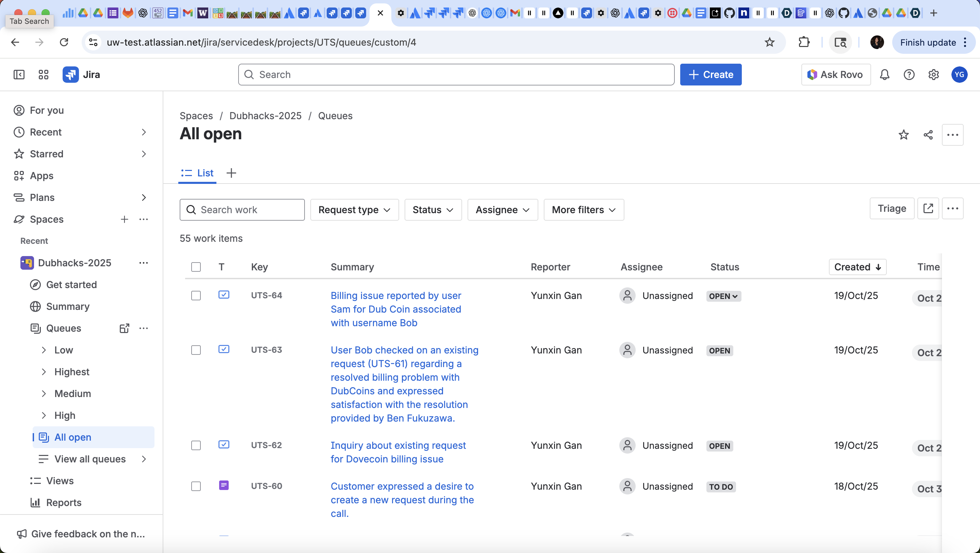Screen dimensions: 980x553
Task: Open the Request type filter dropdown
Action: coord(354,210)
